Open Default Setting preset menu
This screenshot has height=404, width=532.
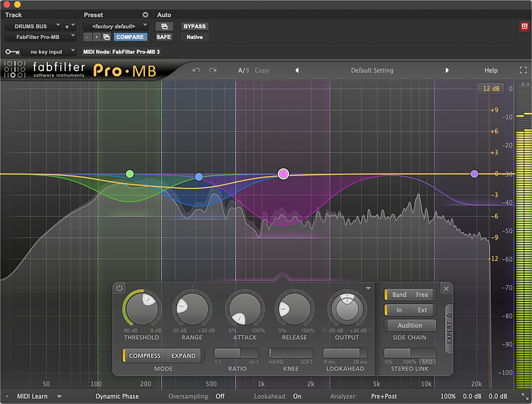click(372, 70)
